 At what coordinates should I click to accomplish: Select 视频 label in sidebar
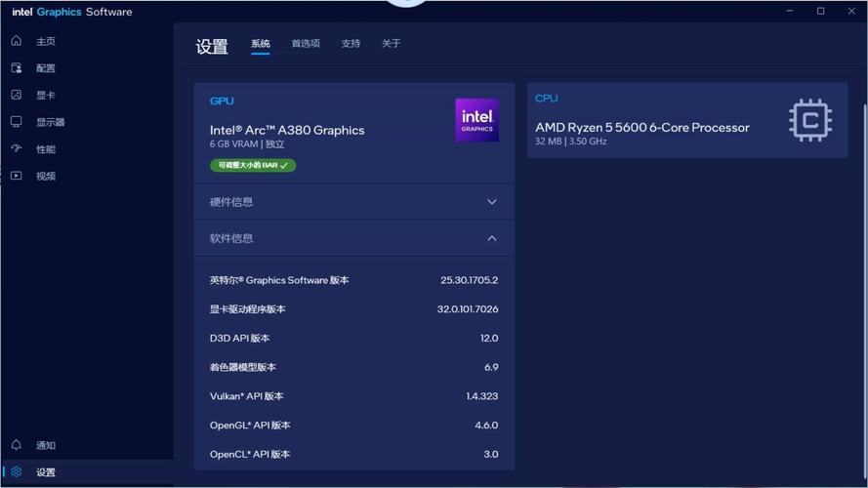[x=45, y=176]
